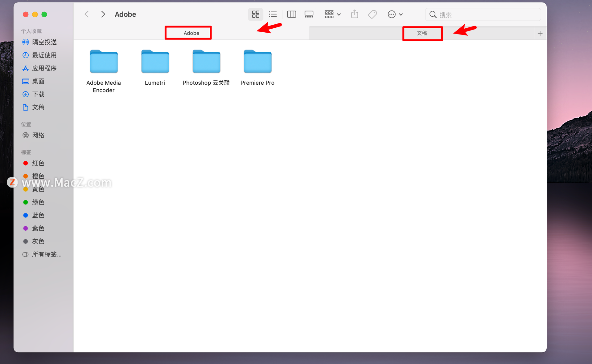Image resolution: width=592 pixels, height=364 pixels.
Task: Click the 标签 section header
Action: click(x=26, y=152)
